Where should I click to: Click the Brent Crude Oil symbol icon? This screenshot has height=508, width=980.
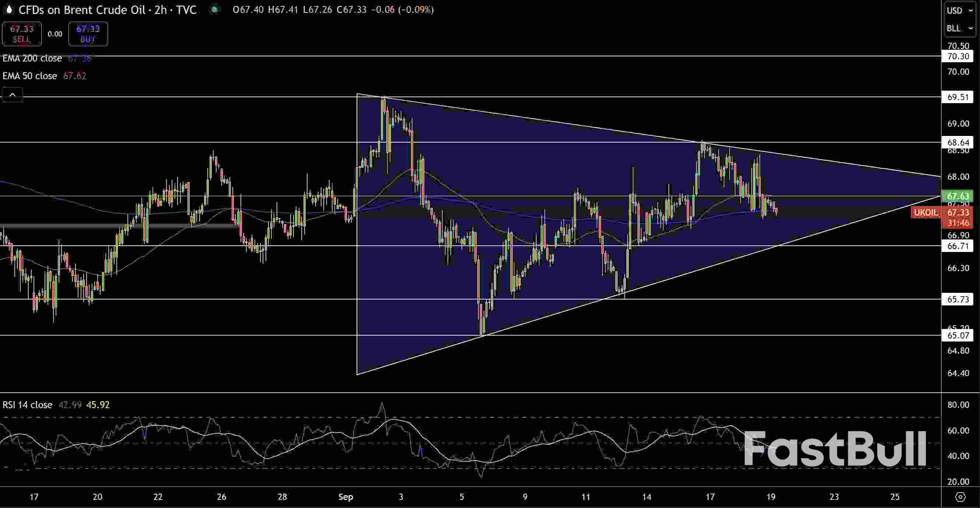[x=8, y=10]
